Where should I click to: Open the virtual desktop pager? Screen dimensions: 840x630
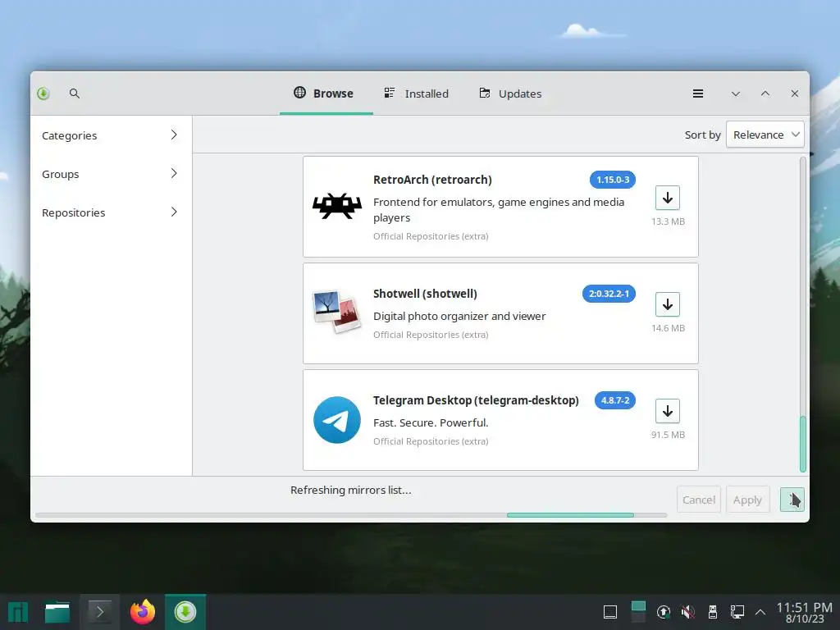638,612
